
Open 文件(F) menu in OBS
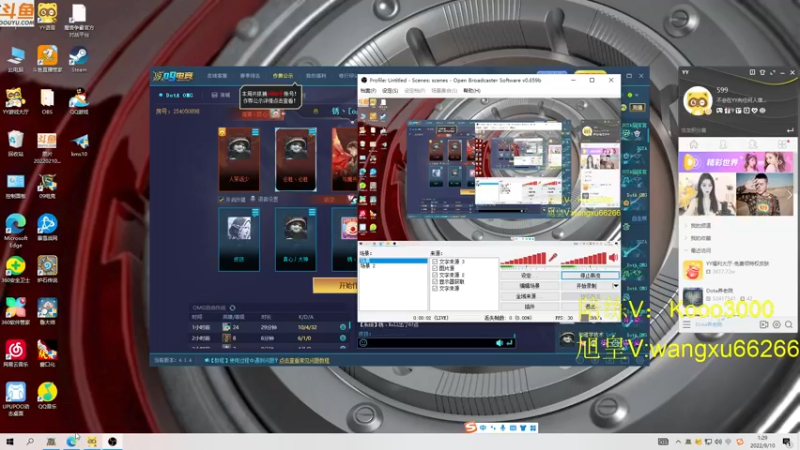tap(368, 91)
